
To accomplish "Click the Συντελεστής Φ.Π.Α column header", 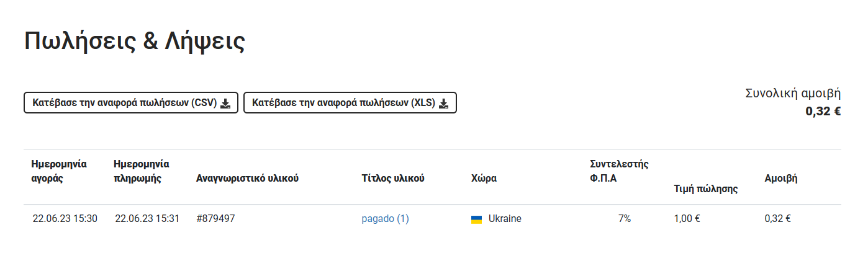I will coord(619,171).
